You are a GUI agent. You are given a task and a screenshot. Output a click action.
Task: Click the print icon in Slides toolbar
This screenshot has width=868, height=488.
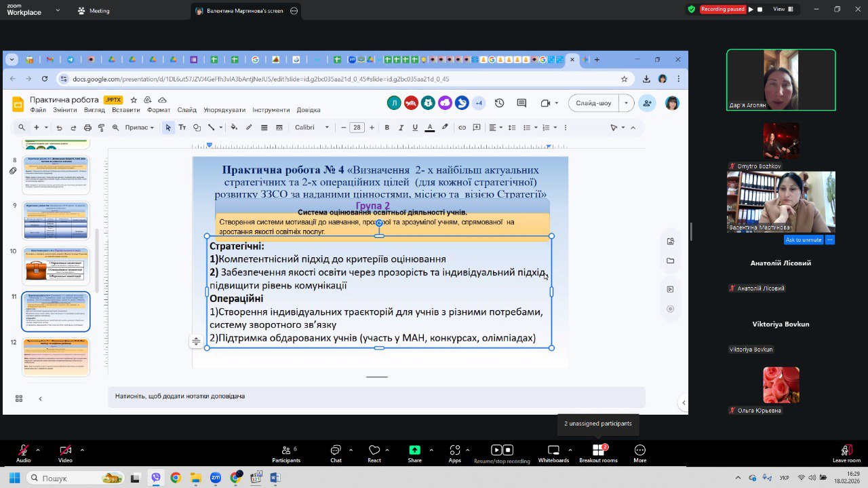(87, 128)
